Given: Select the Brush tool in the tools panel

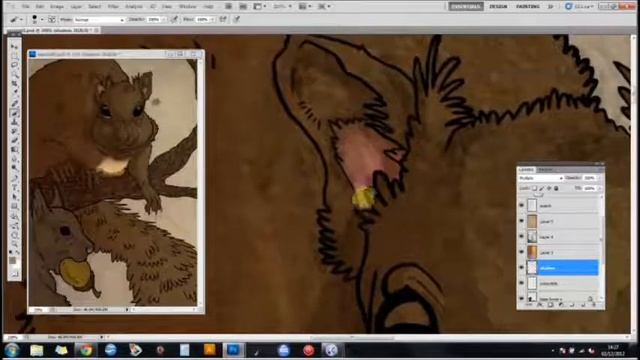Looking at the screenshot, I should pos(15,112).
